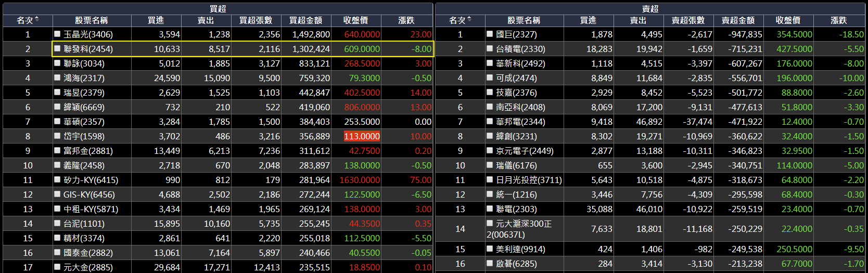Tick the checkbox for 富邦金(2881)

(58, 150)
